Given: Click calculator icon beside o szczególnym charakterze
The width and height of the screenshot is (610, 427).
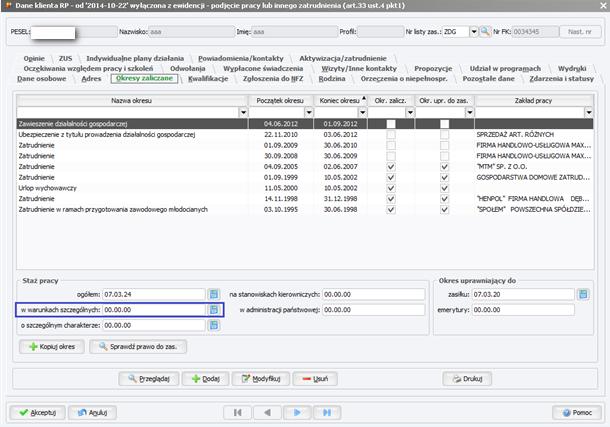Looking at the screenshot, I should coord(214,325).
